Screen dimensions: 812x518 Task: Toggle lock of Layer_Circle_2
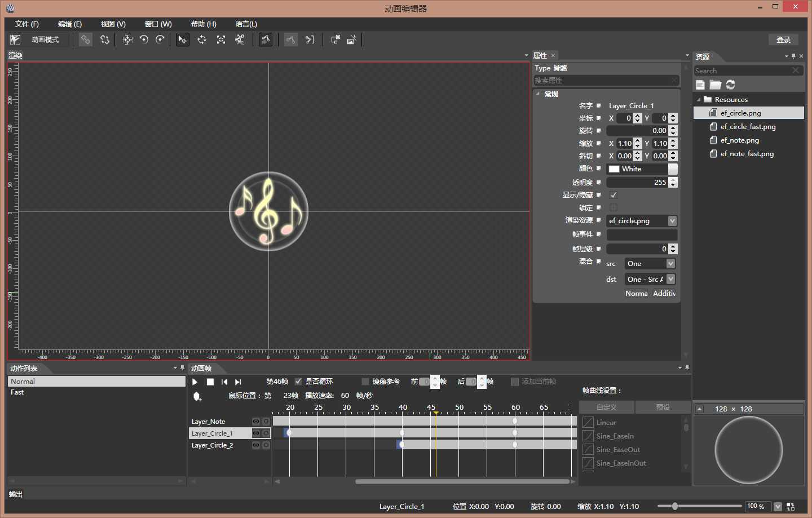[266, 445]
